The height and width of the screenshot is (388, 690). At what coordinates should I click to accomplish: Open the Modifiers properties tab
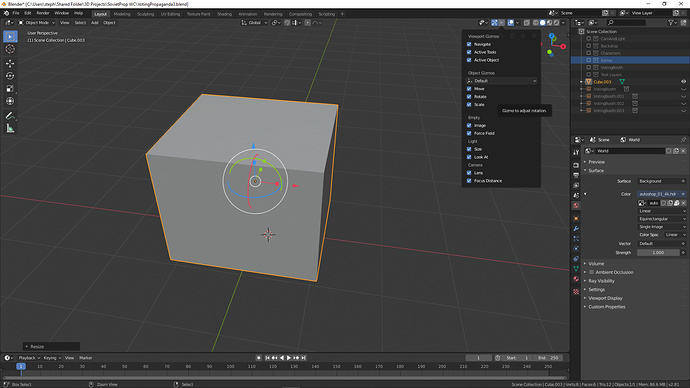(x=576, y=228)
